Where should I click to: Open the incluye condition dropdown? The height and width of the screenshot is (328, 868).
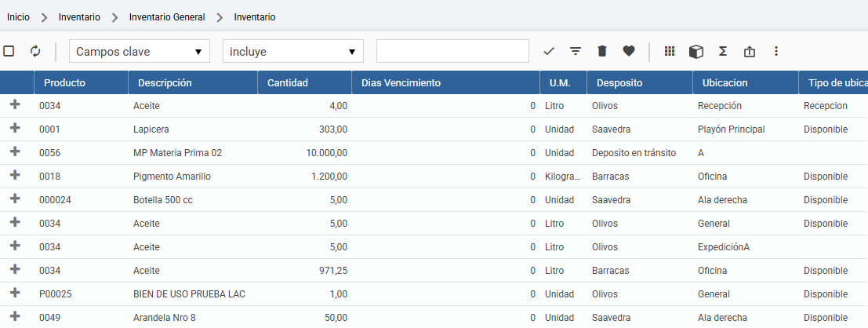292,51
